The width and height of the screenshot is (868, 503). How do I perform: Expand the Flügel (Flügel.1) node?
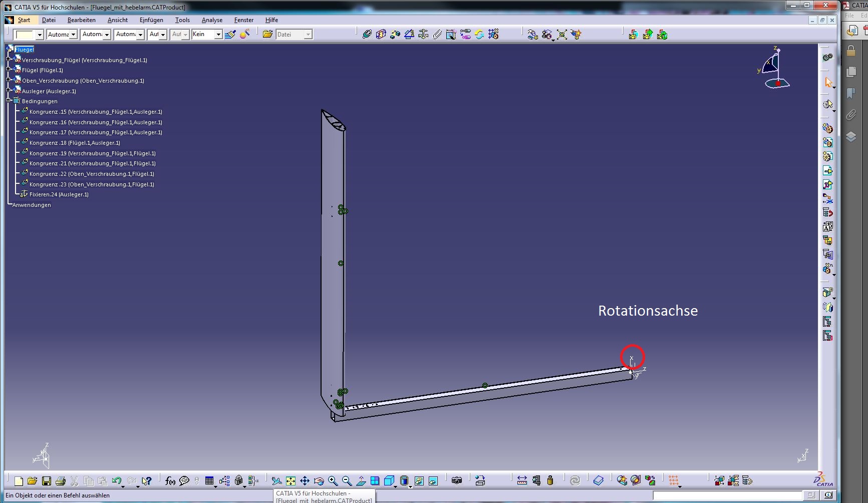coord(9,69)
